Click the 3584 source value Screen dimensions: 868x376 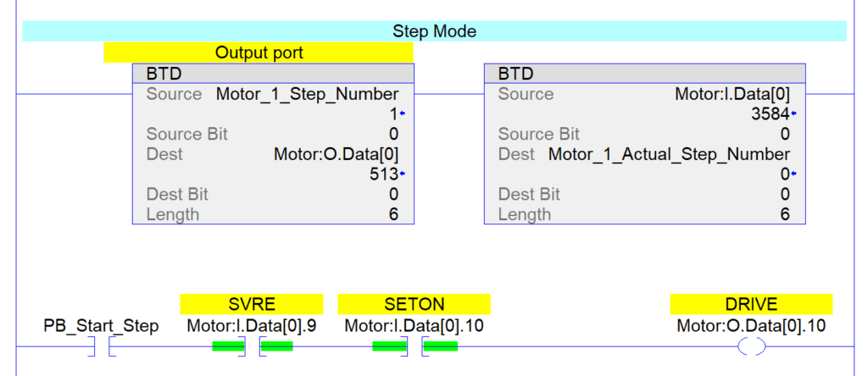point(768,114)
